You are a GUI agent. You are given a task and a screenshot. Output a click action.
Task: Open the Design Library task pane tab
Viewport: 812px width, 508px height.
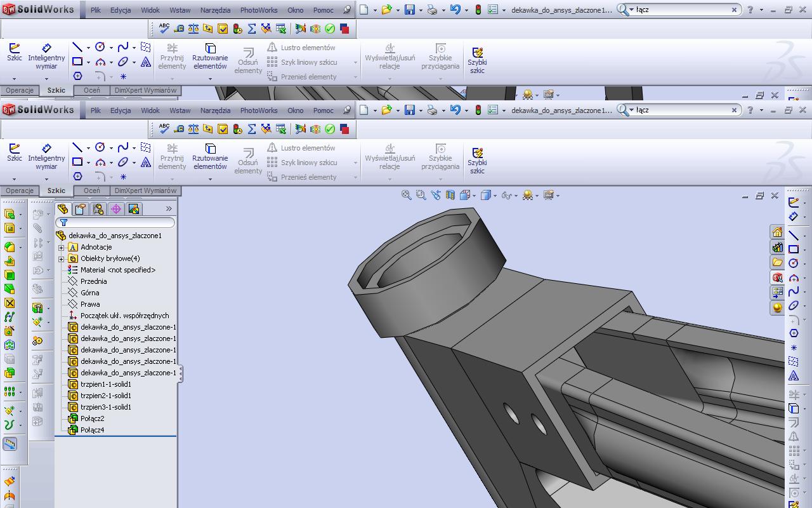click(x=777, y=247)
